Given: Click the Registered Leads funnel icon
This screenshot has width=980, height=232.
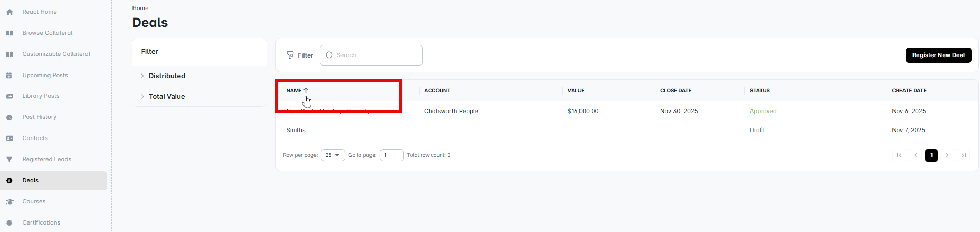Looking at the screenshot, I should [9, 160].
